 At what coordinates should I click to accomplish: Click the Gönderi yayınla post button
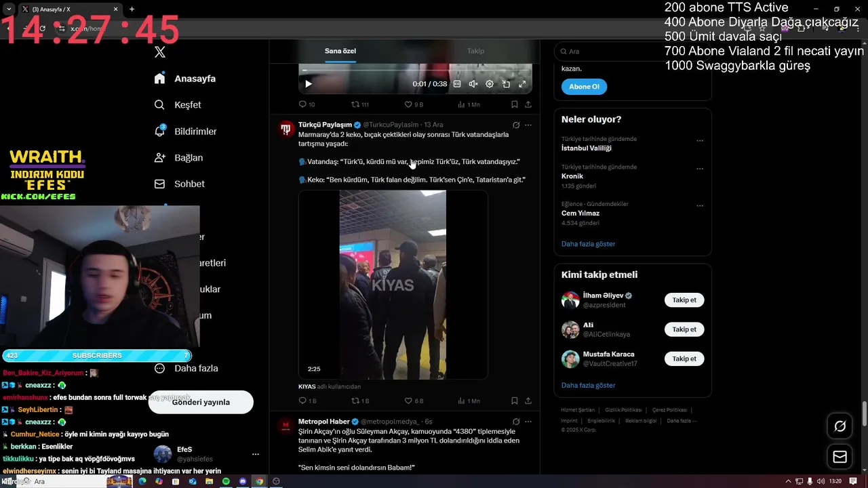pyautogui.click(x=201, y=402)
